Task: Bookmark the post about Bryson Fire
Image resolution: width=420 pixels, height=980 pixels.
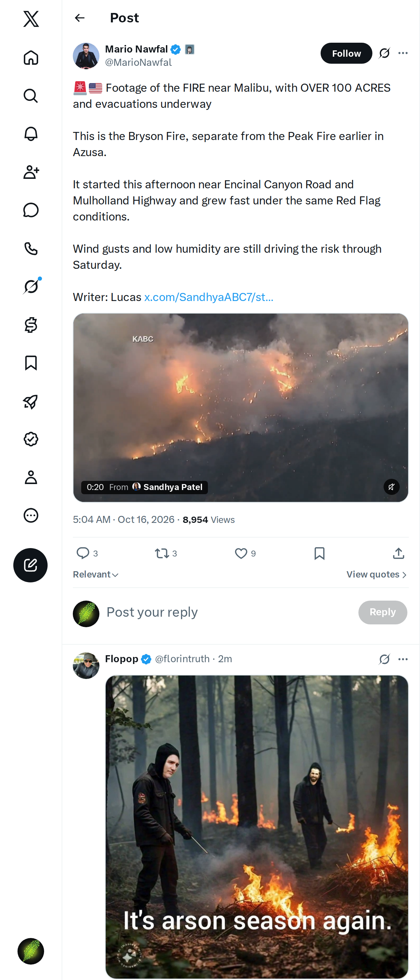Action: click(x=319, y=553)
